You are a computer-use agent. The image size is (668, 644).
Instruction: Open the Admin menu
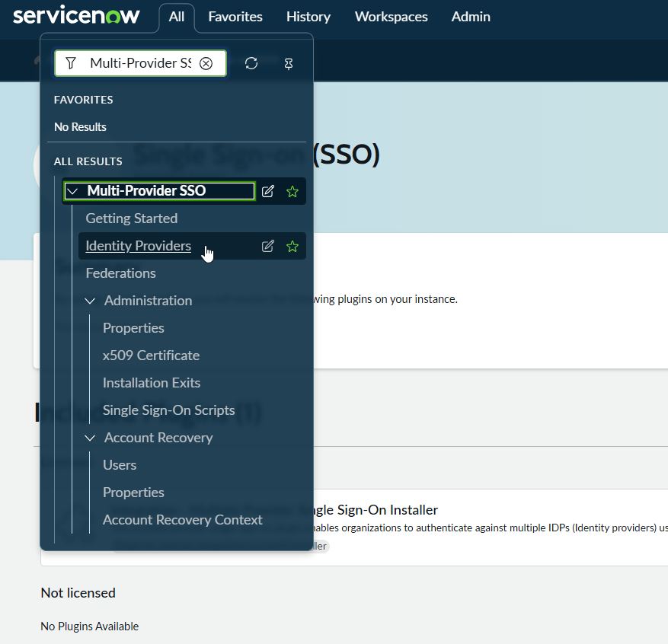coord(471,17)
